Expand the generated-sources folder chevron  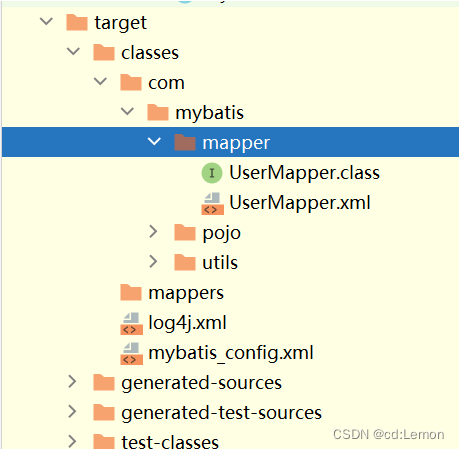click(72, 382)
